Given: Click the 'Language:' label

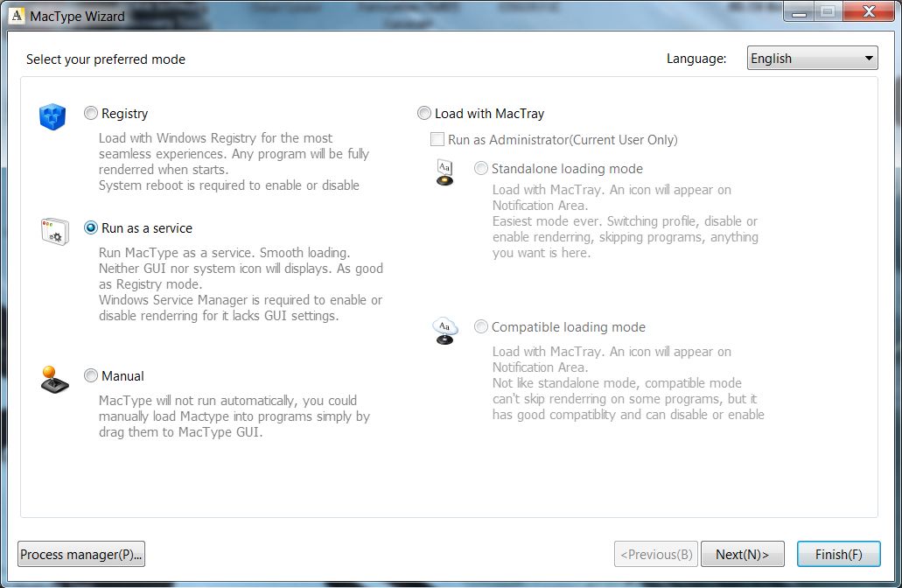Looking at the screenshot, I should (x=696, y=59).
